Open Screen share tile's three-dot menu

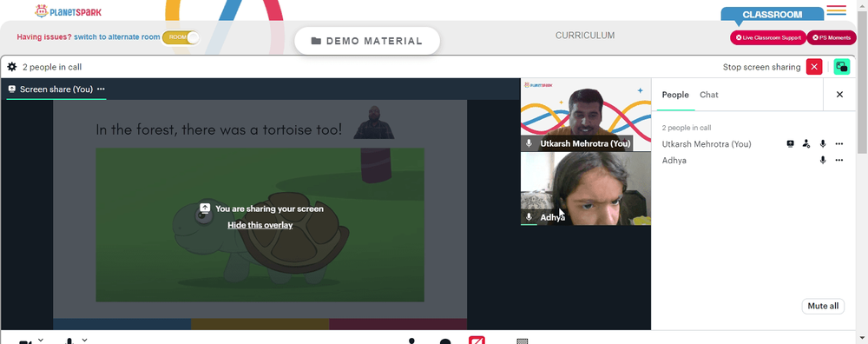101,89
